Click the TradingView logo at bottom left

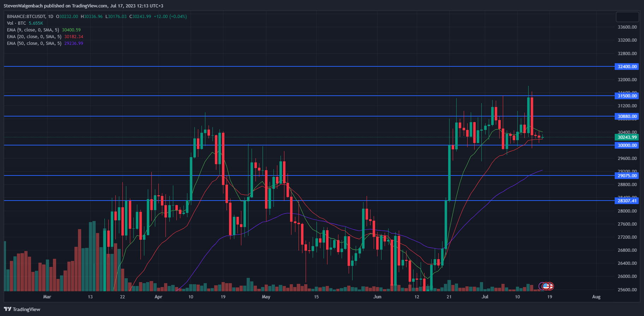click(22, 309)
